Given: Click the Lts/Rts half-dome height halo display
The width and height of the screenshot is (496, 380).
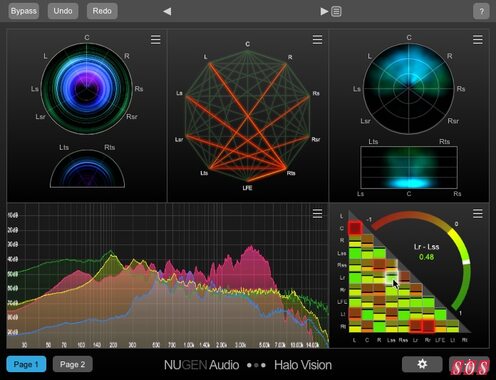Looking at the screenshot, I should (x=87, y=169).
